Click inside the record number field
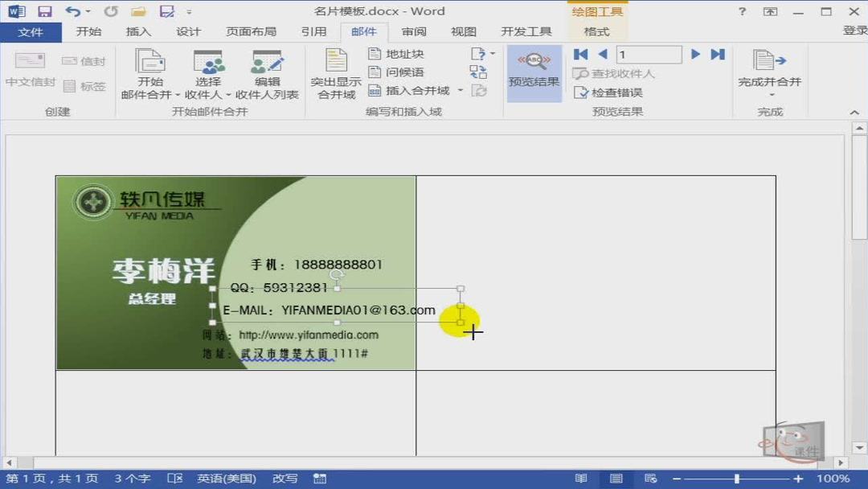The height and width of the screenshot is (489, 868). click(648, 53)
